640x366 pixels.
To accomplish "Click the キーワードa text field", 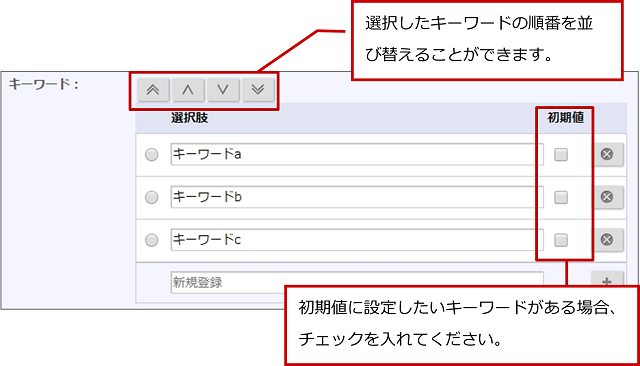I will 357,154.
